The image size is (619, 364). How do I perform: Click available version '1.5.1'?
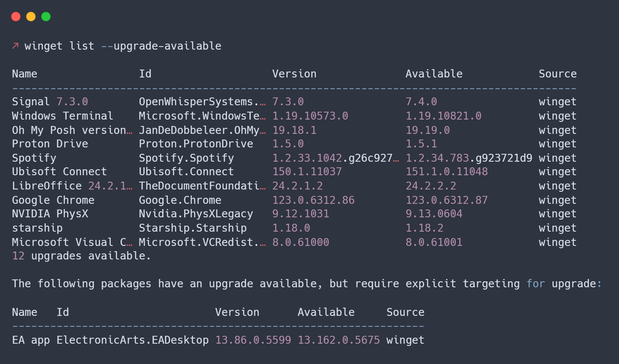tap(421, 144)
